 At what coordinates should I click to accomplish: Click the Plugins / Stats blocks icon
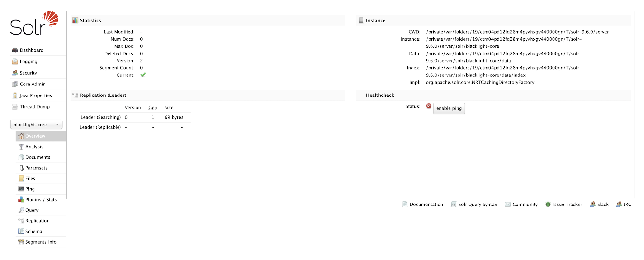(x=21, y=200)
